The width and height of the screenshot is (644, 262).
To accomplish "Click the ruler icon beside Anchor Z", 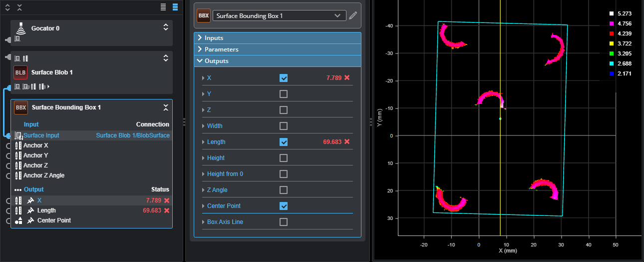I will coord(18,165).
